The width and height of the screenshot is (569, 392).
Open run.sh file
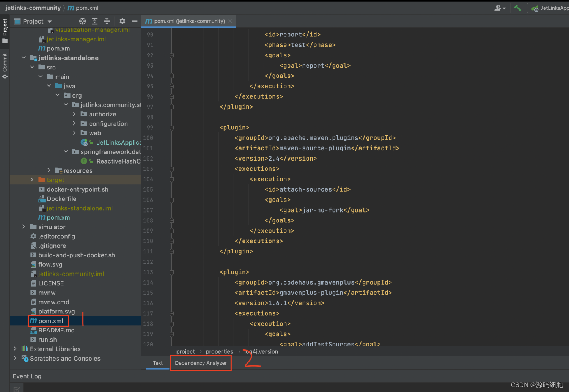[x=43, y=340]
